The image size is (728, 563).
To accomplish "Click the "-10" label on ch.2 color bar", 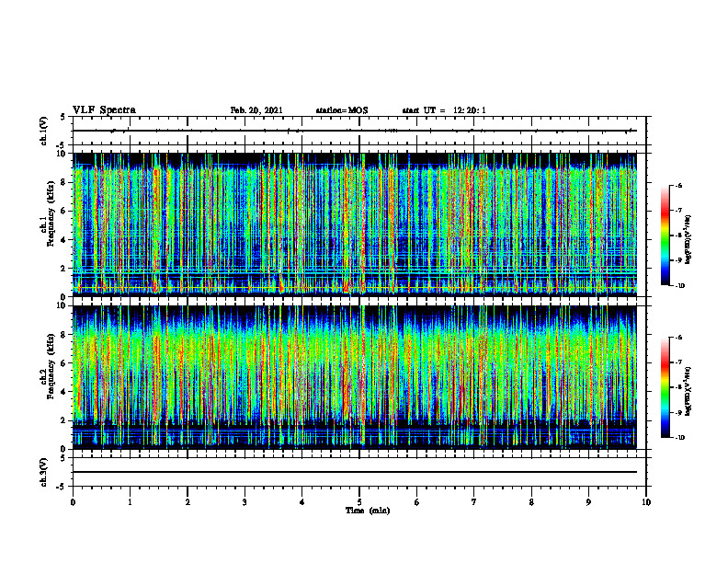I will 679,438.
